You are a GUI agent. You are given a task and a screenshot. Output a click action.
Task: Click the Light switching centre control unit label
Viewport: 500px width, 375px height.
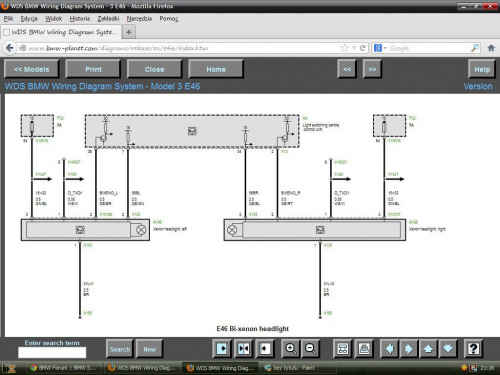pyautogui.click(x=321, y=127)
